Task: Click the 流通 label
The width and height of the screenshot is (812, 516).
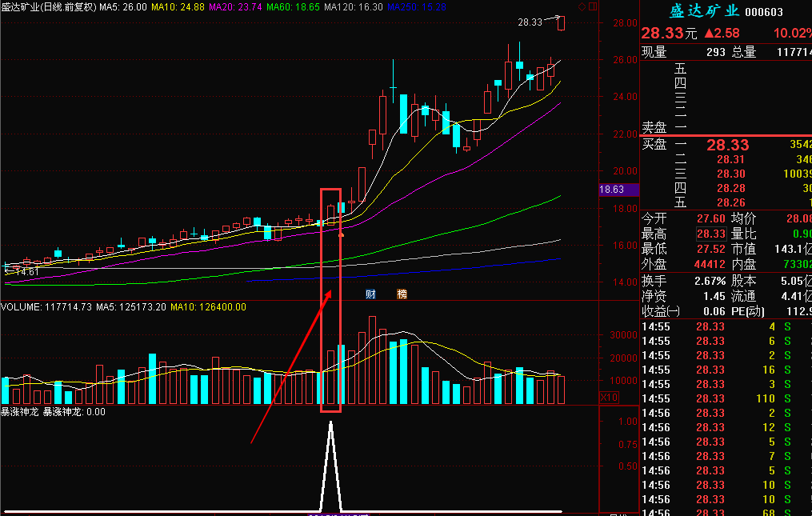Action: [744, 296]
